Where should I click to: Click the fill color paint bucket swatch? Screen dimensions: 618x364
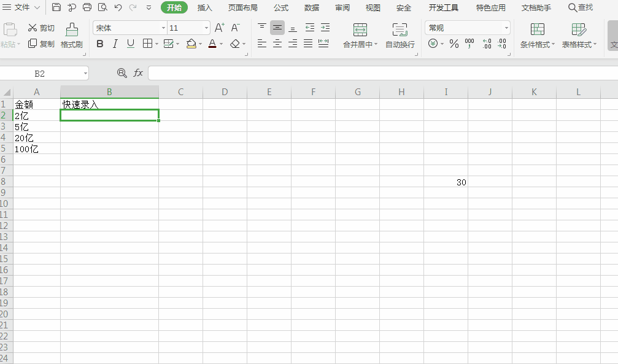[x=191, y=44]
